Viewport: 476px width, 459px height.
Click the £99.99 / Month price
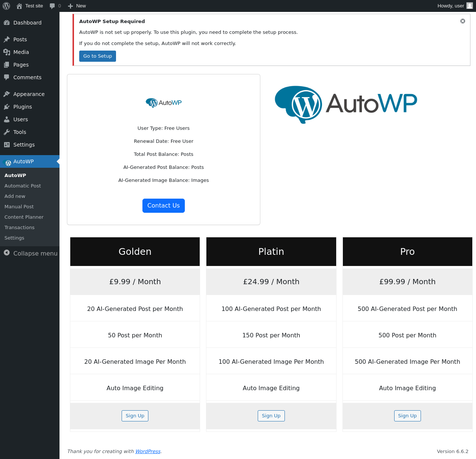(408, 282)
